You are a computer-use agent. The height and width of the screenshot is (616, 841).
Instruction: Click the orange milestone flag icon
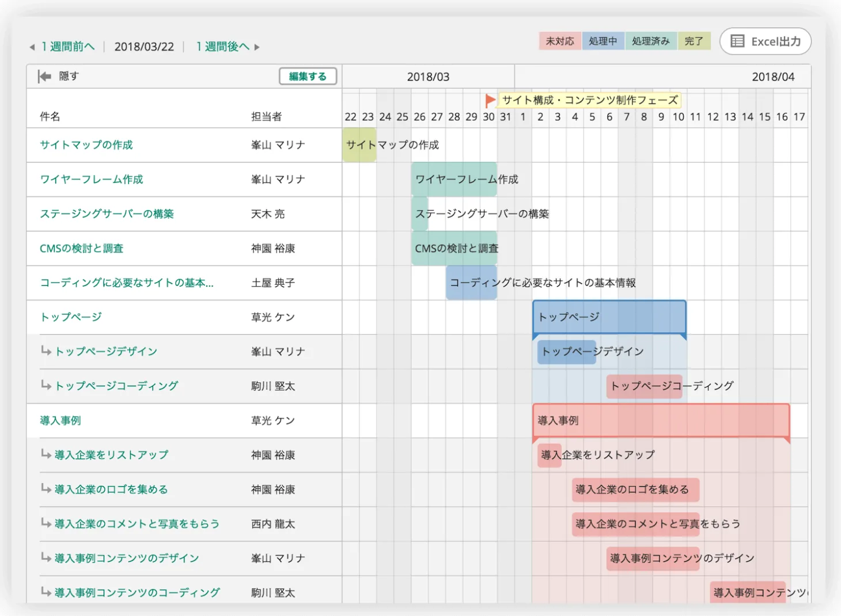(490, 100)
